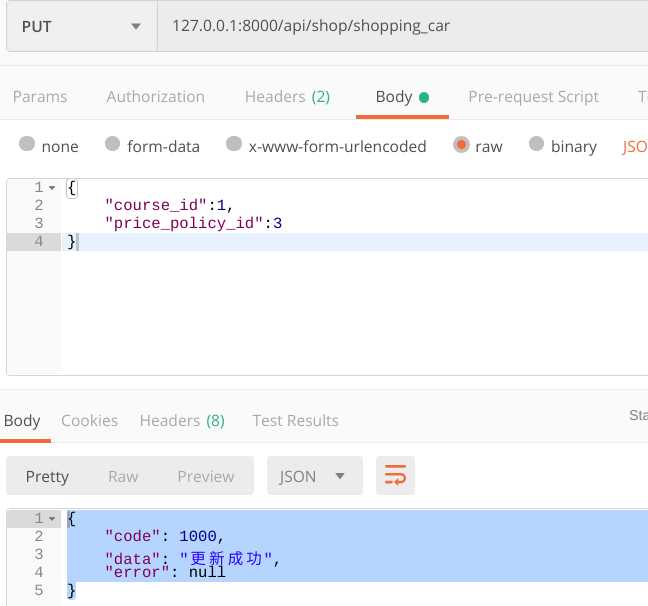The width and height of the screenshot is (648, 606).
Task: Click the "error": null response line
Action: [165, 573]
